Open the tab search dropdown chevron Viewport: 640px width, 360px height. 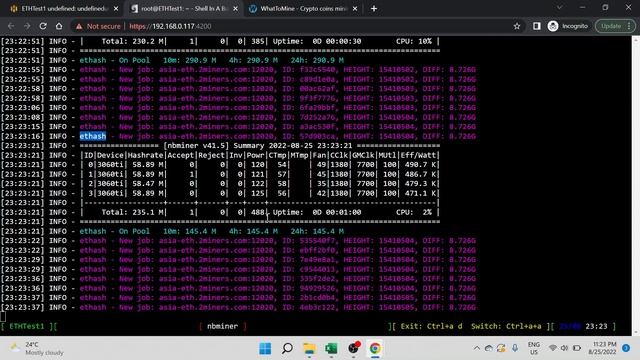tap(560, 7)
